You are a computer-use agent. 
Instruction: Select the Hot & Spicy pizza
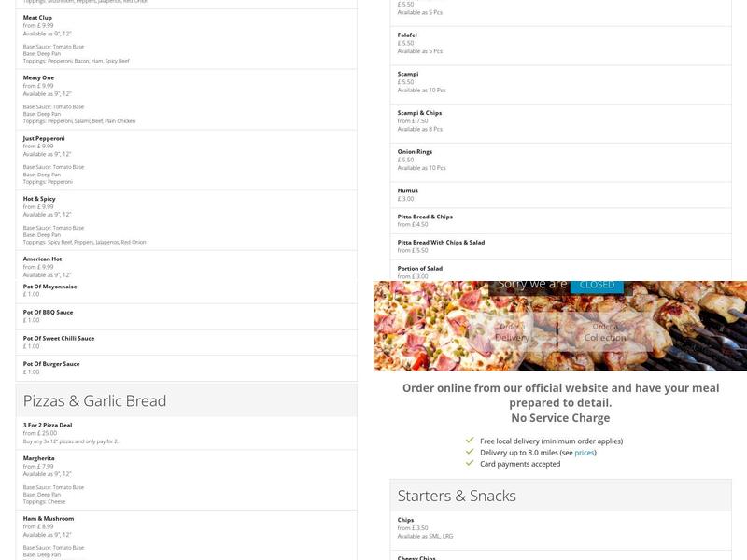pos(39,199)
